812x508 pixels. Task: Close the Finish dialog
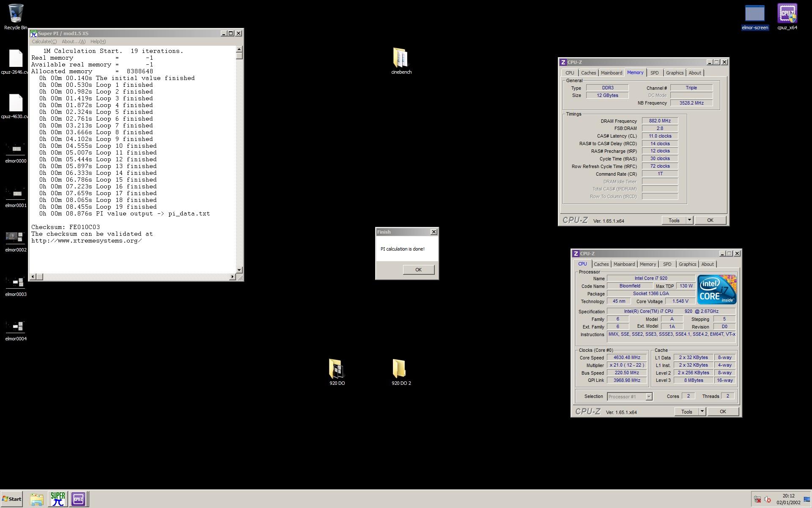tap(433, 232)
